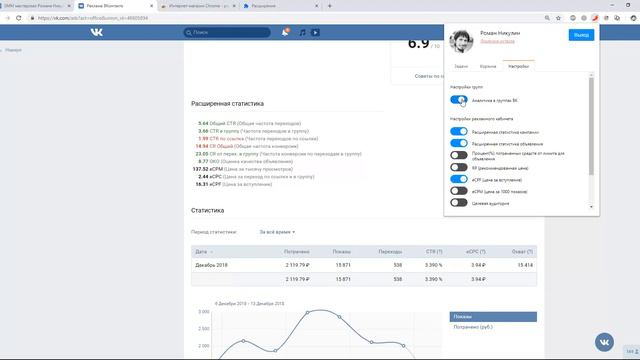Viewport: 640px width, 360px height.
Task: Open the video play icon in header
Action: (x=315, y=32)
